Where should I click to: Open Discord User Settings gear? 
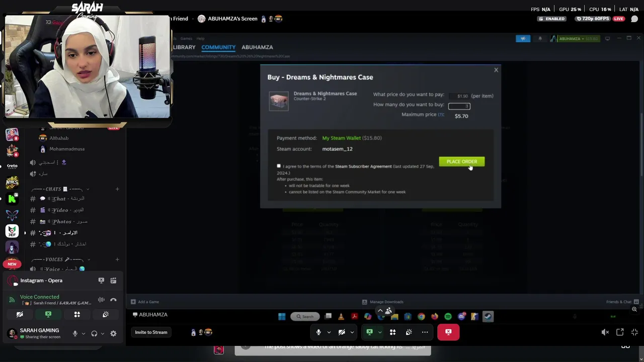pyautogui.click(x=113, y=333)
